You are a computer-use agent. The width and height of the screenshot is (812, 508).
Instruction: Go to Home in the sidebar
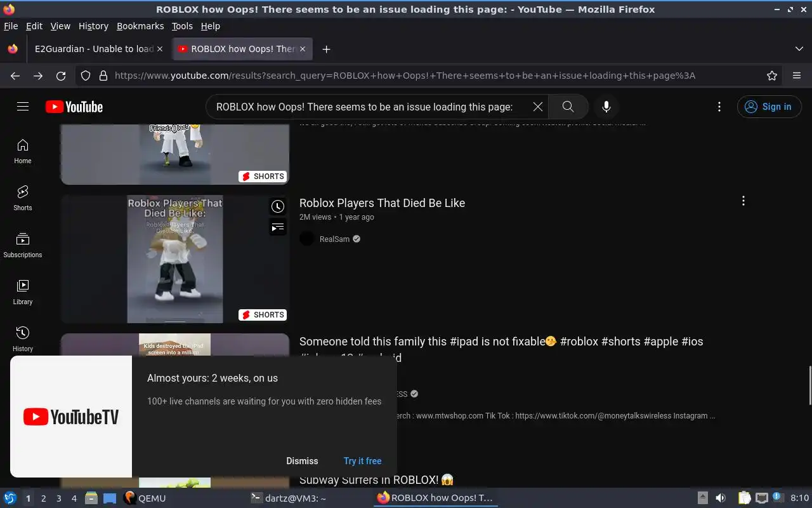tap(23, 152)
